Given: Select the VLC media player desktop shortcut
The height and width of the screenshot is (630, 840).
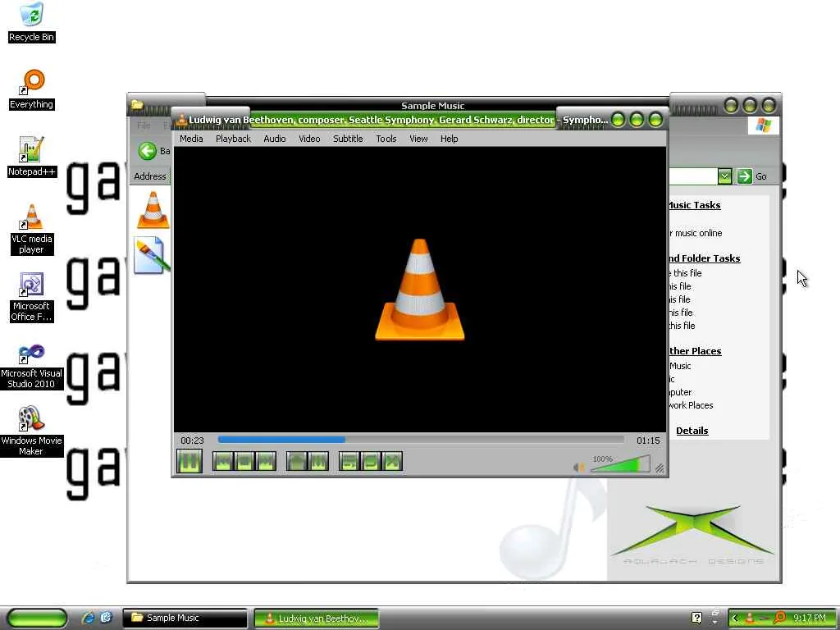Looking at the screenshot, I should click(32, 230).
